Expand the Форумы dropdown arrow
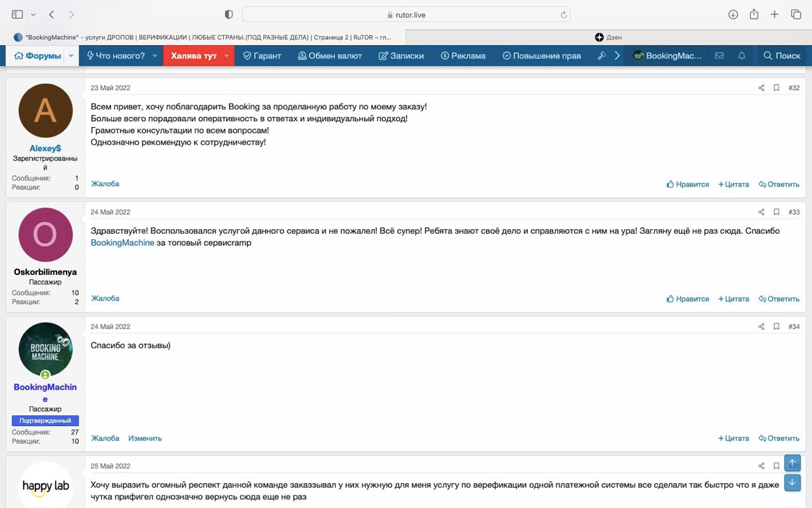The image size is (812, 508). 71,56
